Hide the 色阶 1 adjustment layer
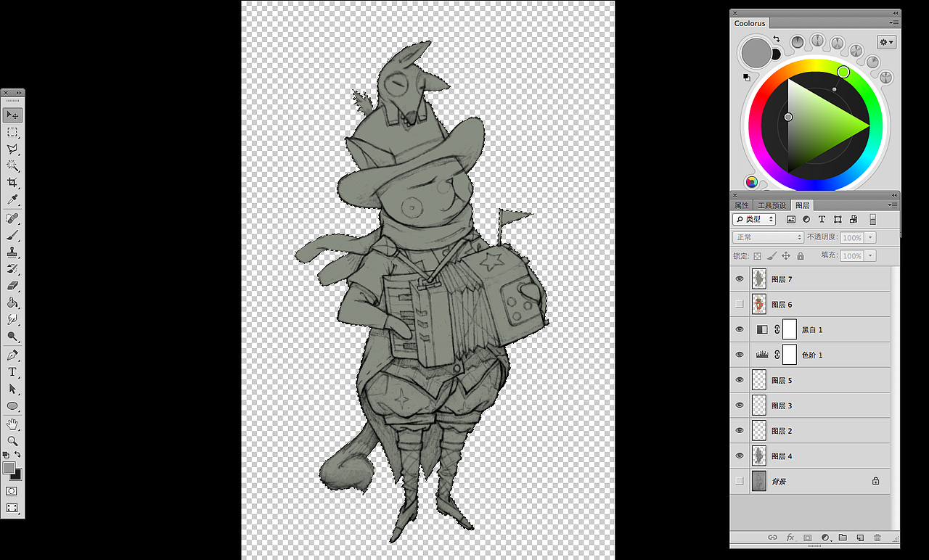Screen dimensions: 929x560 (x=740, y=355)
